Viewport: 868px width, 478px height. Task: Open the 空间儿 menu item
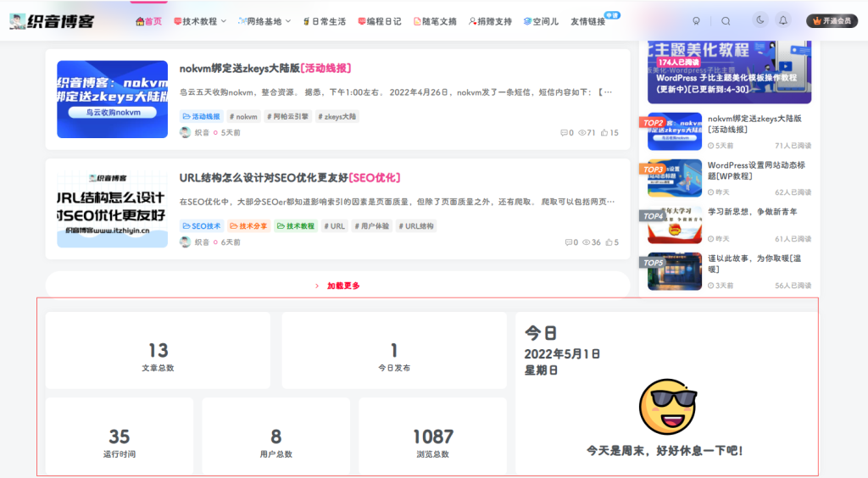coord(542,21)
